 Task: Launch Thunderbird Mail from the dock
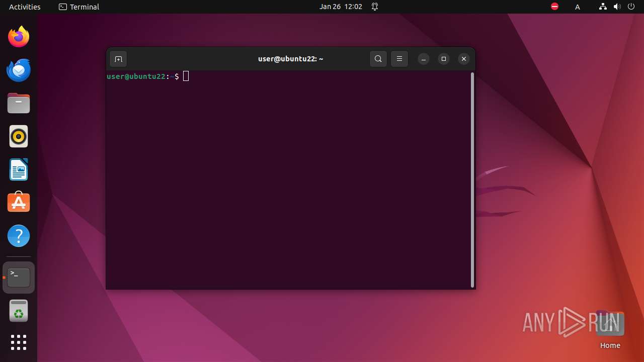click(19, 70)
